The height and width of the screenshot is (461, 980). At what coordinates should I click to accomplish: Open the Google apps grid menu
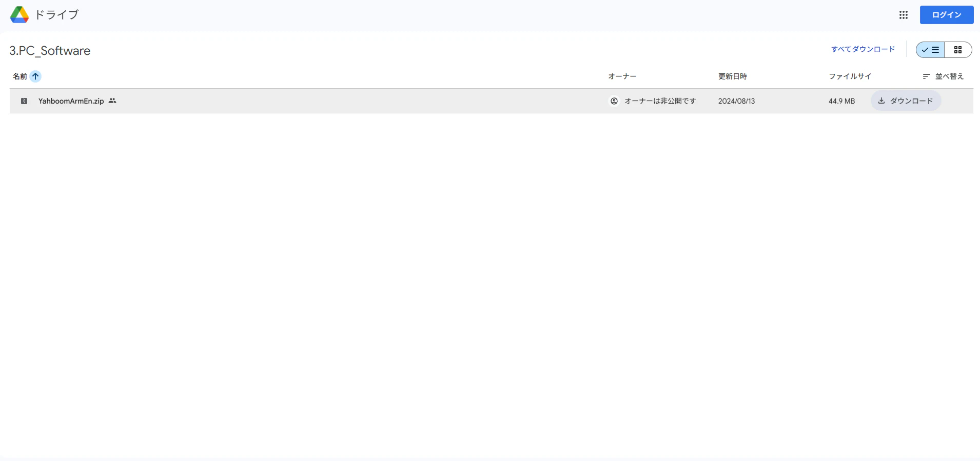click(x=904, y=15)
